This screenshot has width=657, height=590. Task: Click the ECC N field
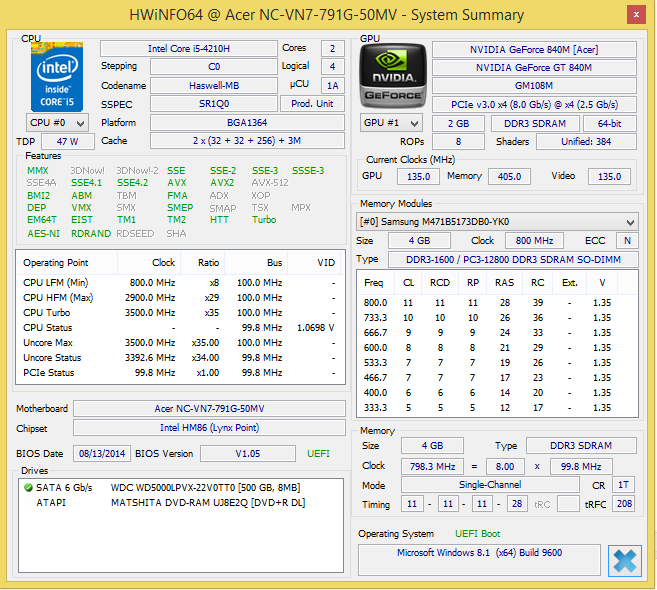pos(627,241)
